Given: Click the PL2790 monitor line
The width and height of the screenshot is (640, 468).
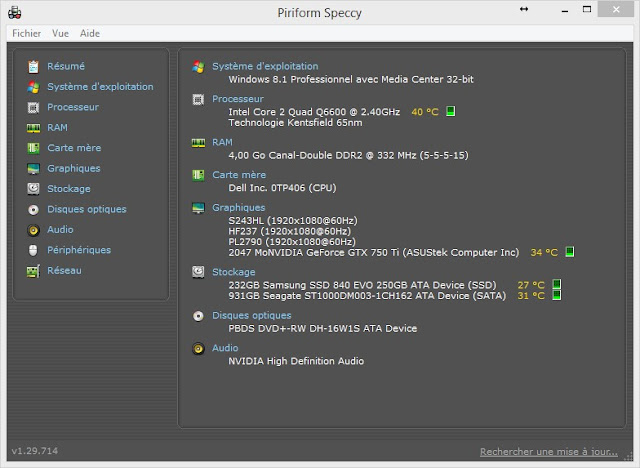Looking at the screenshot, I should [x=292, y=242].
